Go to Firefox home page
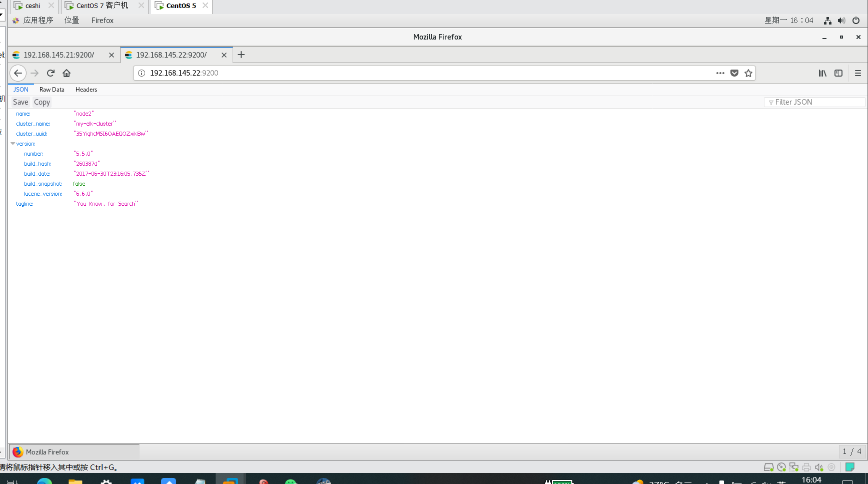The image size is (868, 484). [x=67, y=73]
